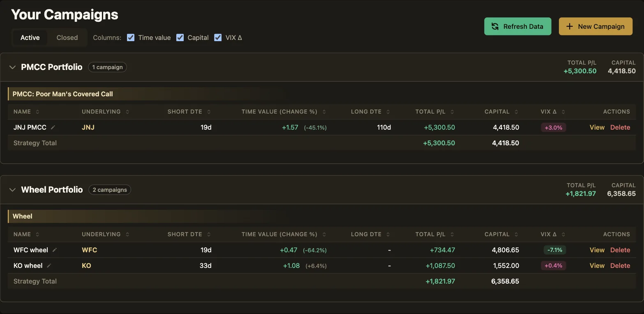Image resolution: width=644 pixels, height=314 pixels.
Task: Click the +3.0% VIX change badge
Action: pyautogui.click(x=553, y=128)
